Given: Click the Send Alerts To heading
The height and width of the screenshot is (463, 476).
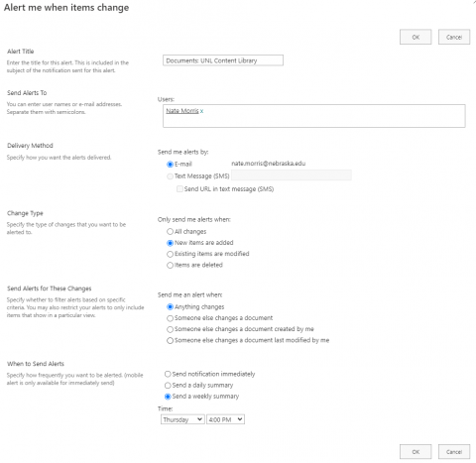Looking at the screenshot, I should point(27,93).
